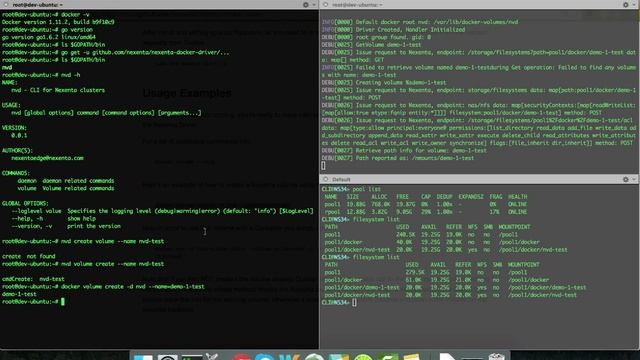Click the 'HEALTH' column header in the pool list

[518, 197]
